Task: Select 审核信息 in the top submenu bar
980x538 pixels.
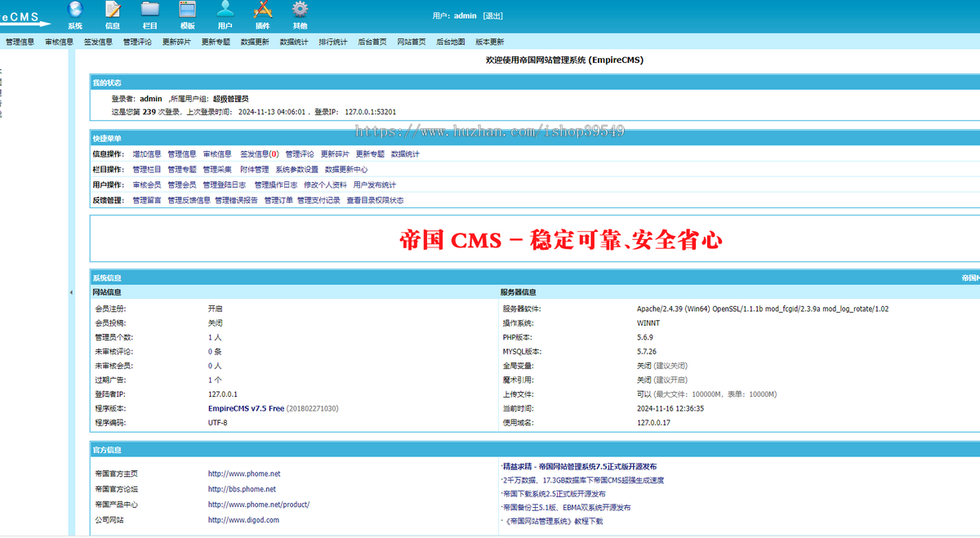Action: 59,42
